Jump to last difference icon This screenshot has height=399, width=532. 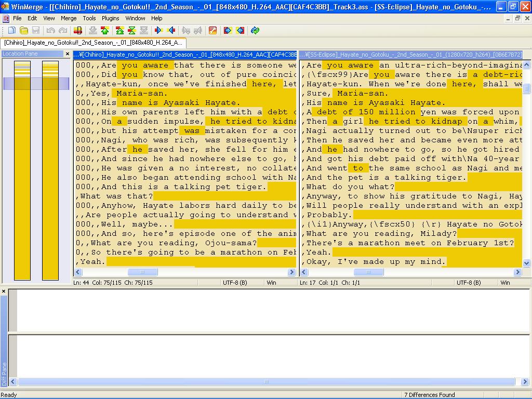144,31
